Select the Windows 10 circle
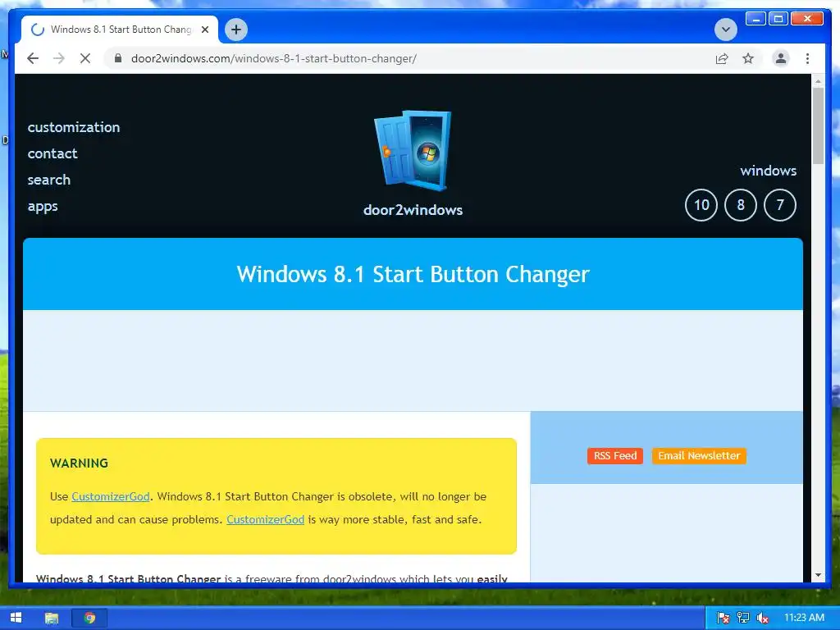The height and width of the screenshot is (630, 840). coord(701,205)
